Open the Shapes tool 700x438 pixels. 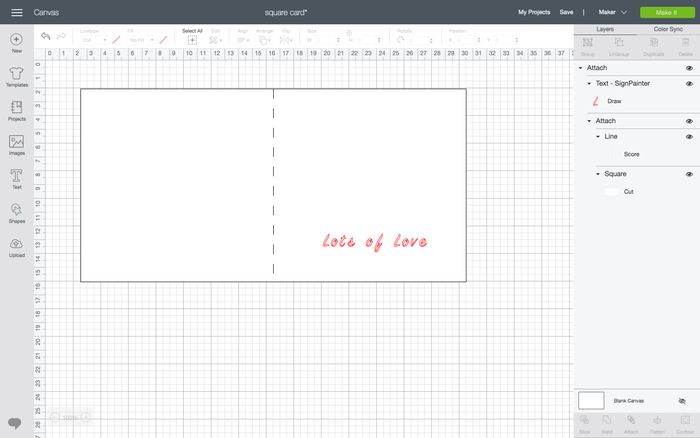[16, 212]
